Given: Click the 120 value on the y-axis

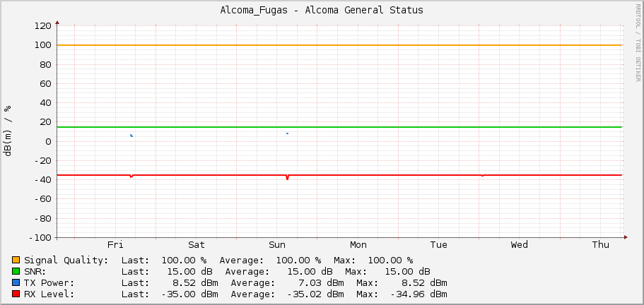Looking at the screenshot, I should [x=43, y=26].
